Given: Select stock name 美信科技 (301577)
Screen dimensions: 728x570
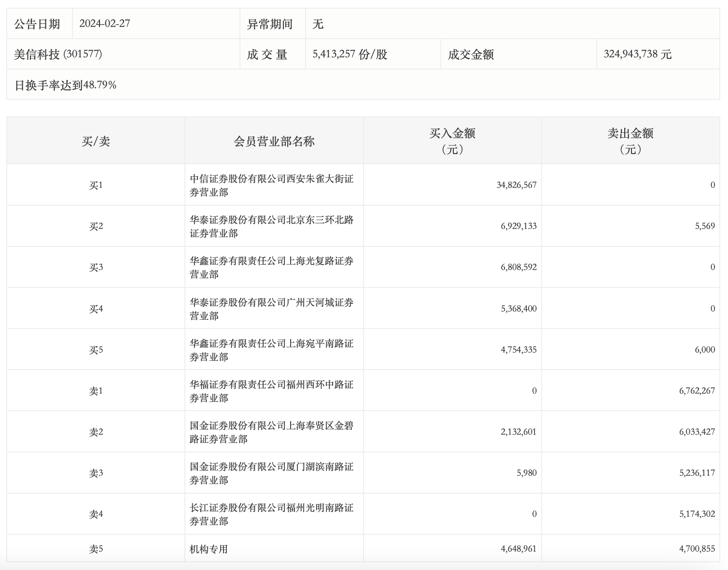Looking at the screenshot, I should [58, 54].
